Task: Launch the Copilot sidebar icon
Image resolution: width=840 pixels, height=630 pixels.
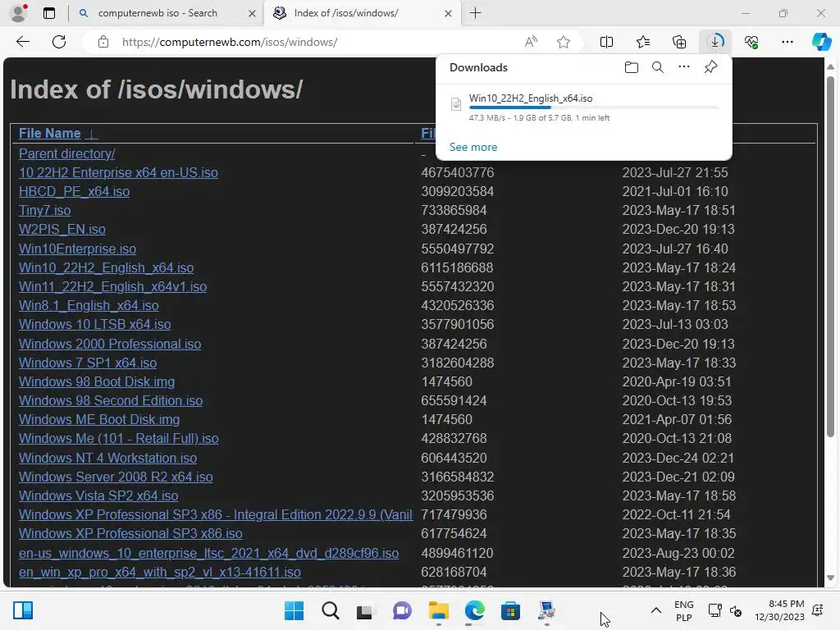Action: (x=821, y=42)
